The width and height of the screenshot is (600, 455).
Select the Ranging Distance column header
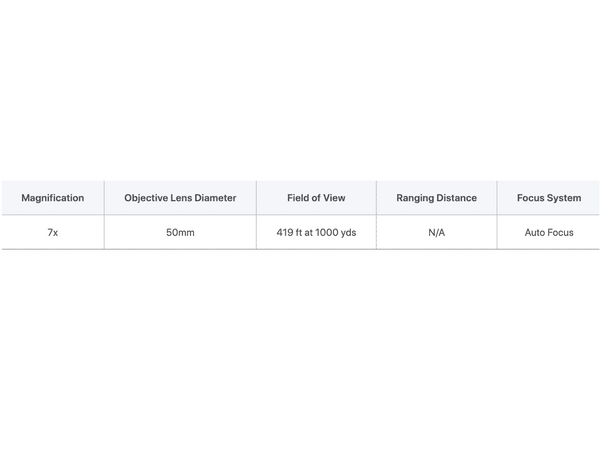436,198
